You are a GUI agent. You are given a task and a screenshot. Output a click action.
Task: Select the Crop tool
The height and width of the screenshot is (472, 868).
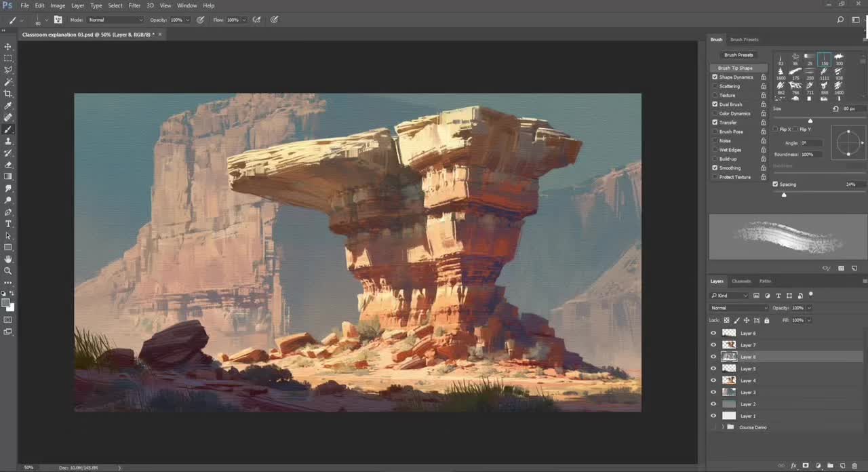click(x=8, y=94)
